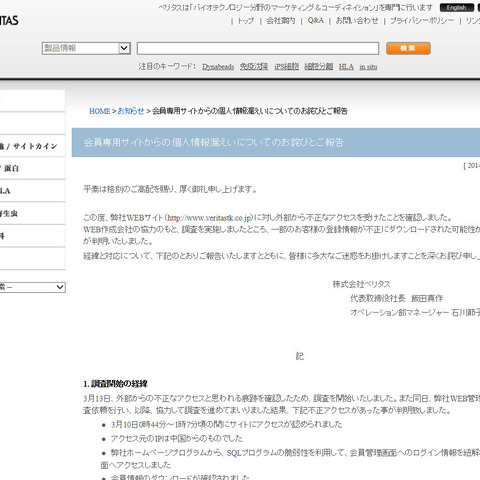Open the 会社案内 navigation link
The image size is (480, 480).
281,21
